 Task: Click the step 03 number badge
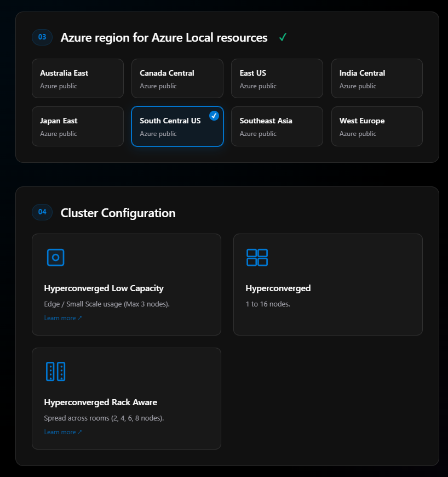[42, 37]
